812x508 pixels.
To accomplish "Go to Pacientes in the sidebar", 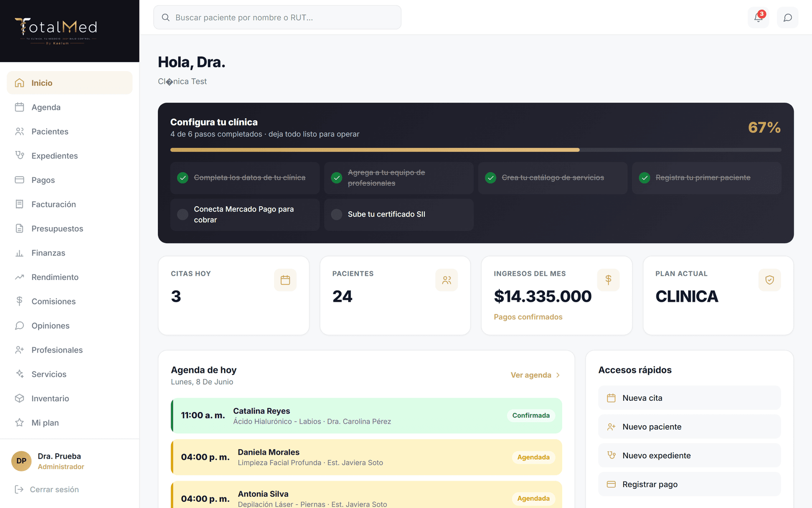I will click(50, 132).
